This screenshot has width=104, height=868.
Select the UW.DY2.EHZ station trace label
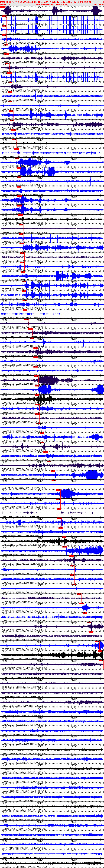pos(24,242)
